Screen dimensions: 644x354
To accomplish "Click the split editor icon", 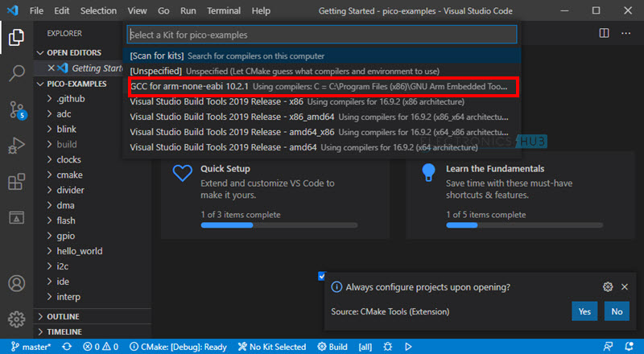I will (605, 33).
